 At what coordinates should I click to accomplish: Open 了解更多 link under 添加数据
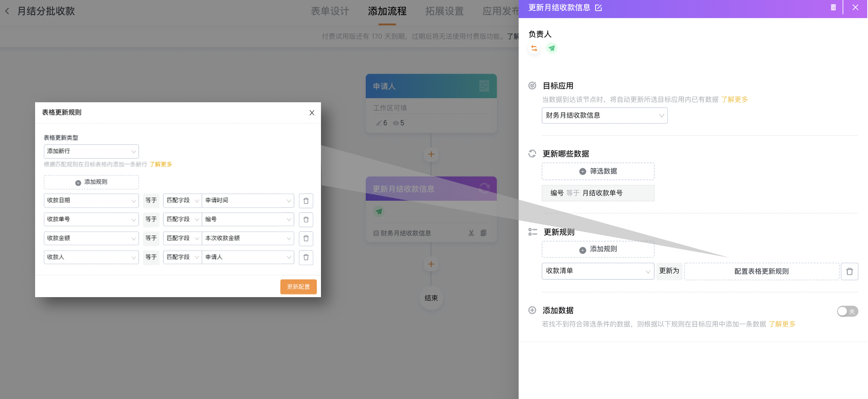pyautogui.click(x=782, y=324)
